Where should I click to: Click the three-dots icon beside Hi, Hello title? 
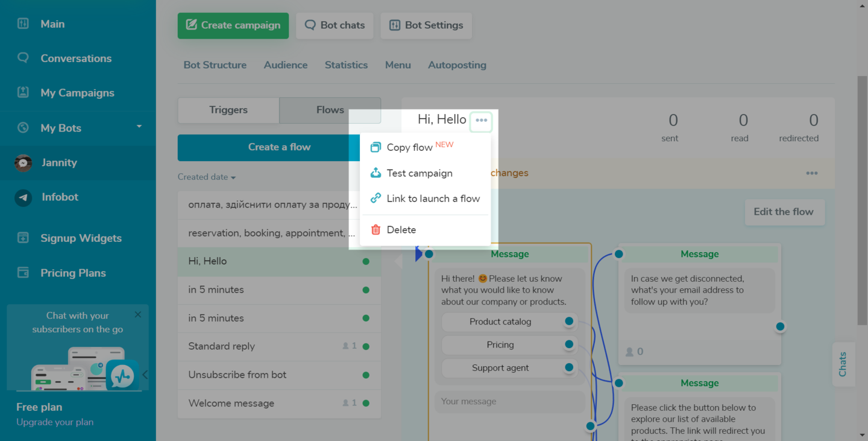481,121
